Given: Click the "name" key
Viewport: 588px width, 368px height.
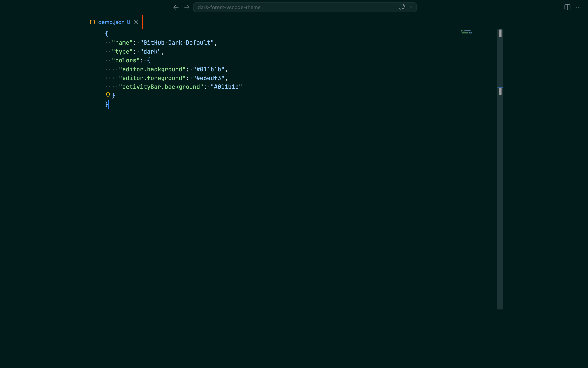Looking at the screenshot, I should (122, 43).
